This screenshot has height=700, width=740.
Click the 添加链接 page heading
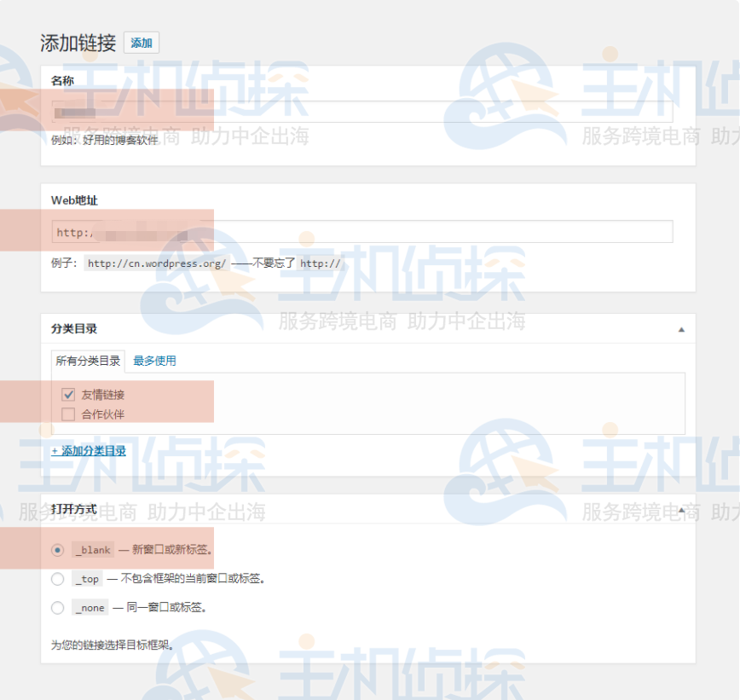point(78,43)
